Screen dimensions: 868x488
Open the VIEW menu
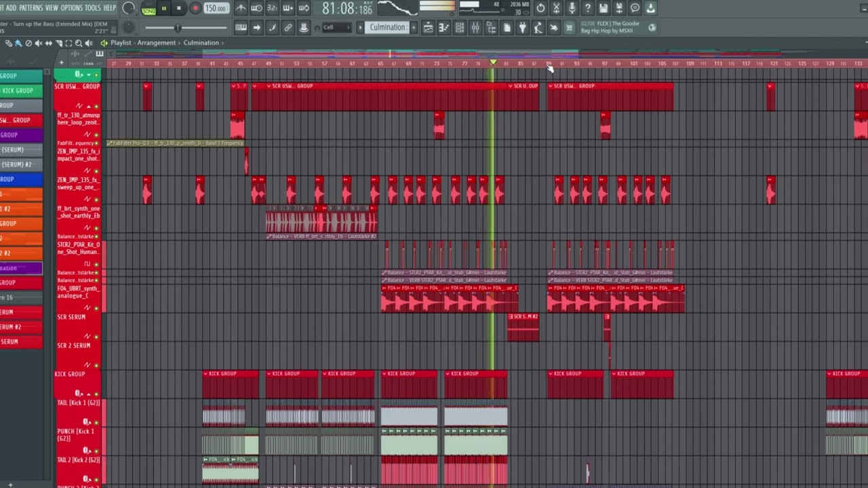click(x=52, y=7)
